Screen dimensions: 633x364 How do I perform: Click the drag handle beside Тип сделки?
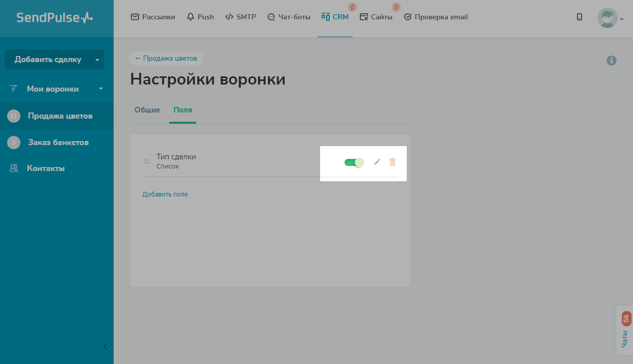146,161
